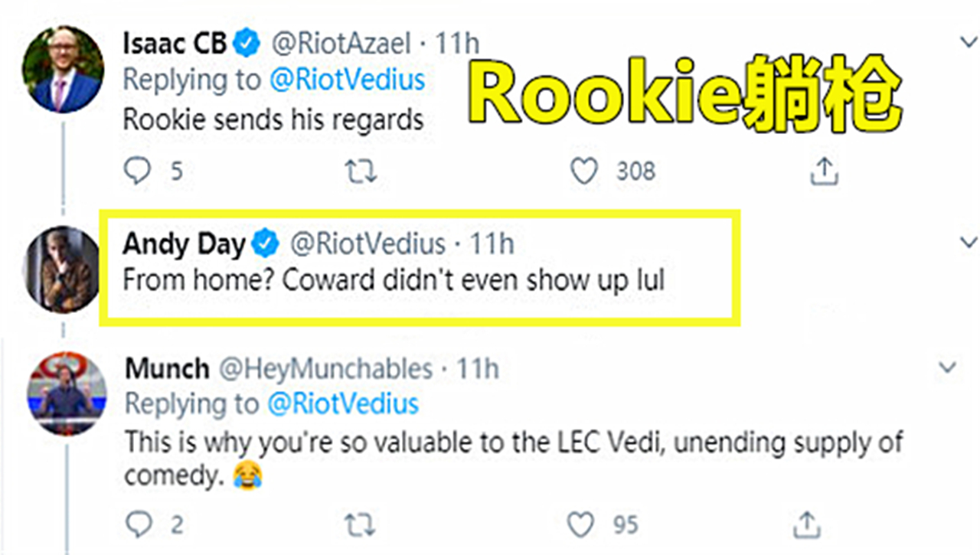The height and width of the screenshot is (555, 980).
Task: Share Isaac CB's tweet
Action: coord(825,171)
